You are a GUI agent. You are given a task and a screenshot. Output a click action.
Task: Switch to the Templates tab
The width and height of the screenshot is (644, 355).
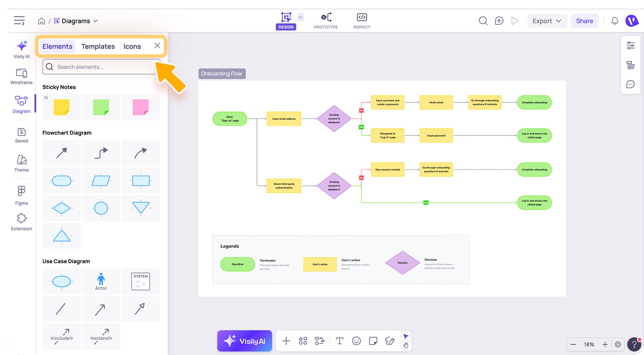click(98, 46)
